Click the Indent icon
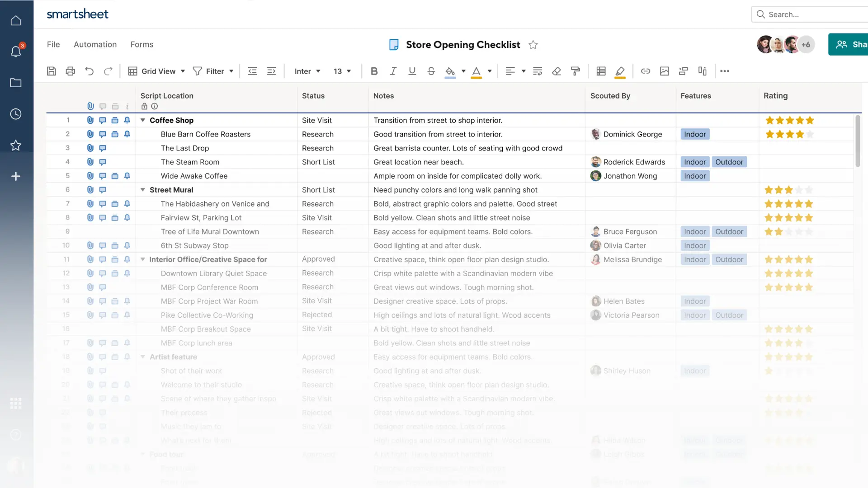 (271, 71)
